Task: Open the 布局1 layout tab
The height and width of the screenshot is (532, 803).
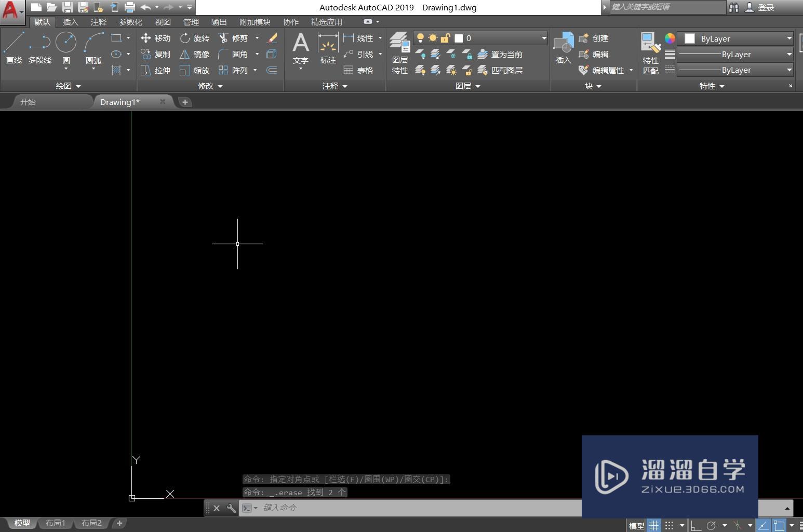Action: [56, 523]
